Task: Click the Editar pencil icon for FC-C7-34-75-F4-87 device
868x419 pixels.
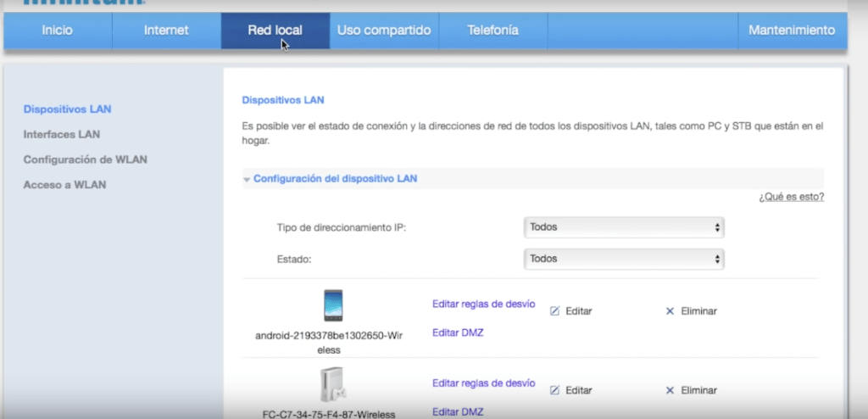Action: click(554, 390)
